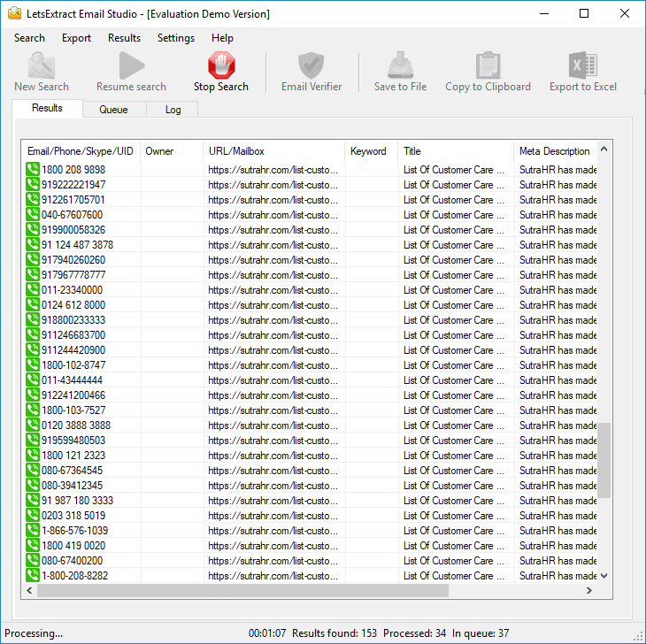Click phone icon beside 1800-102-8747
This screenshot has width=646, height=644.
(33, 364)
